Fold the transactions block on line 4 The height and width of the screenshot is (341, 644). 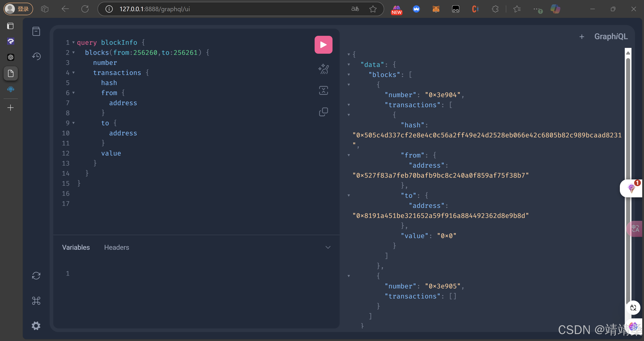click(x=74, y=73)
